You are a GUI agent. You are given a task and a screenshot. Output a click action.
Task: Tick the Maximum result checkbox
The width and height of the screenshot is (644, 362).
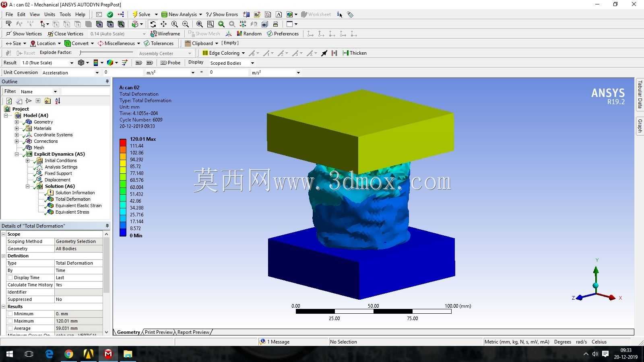tap(10, 321)
